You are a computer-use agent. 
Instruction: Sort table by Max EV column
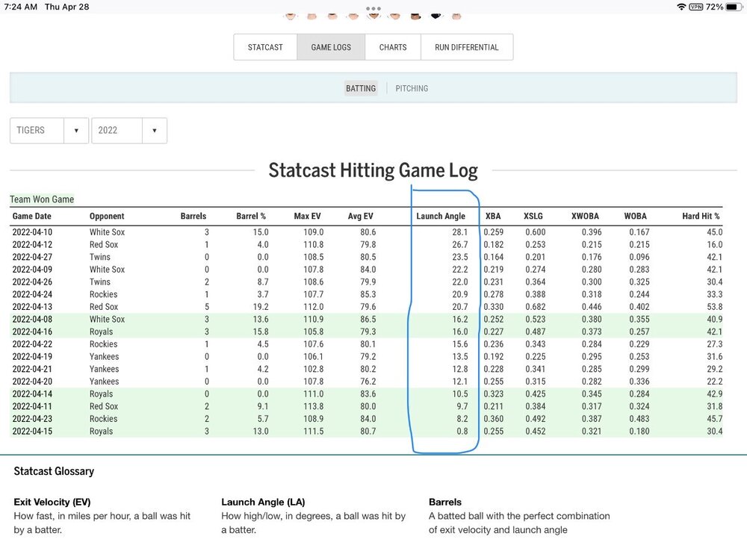point(309,217)
